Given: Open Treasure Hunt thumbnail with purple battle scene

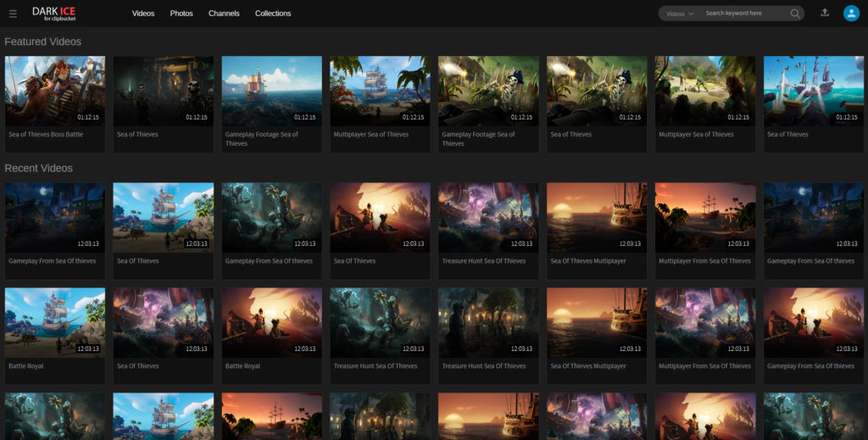Looking at the screenshot, I should click(x=488, y=218).
